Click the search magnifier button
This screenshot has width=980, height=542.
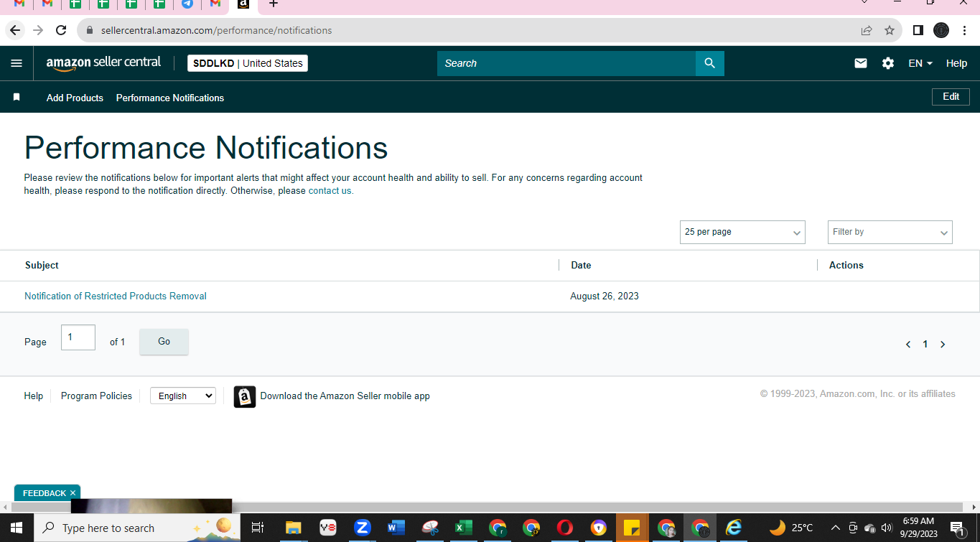tap(709, 63)
